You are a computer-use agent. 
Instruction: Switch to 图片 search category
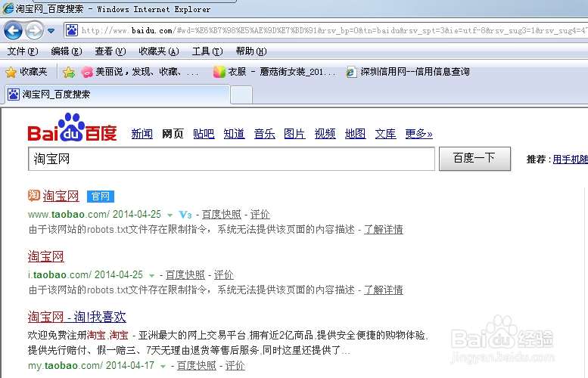click(294, 134)
